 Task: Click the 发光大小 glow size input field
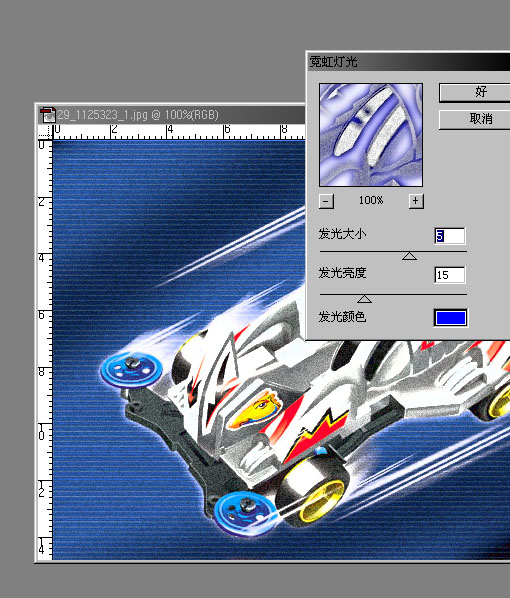pos(450,236)
